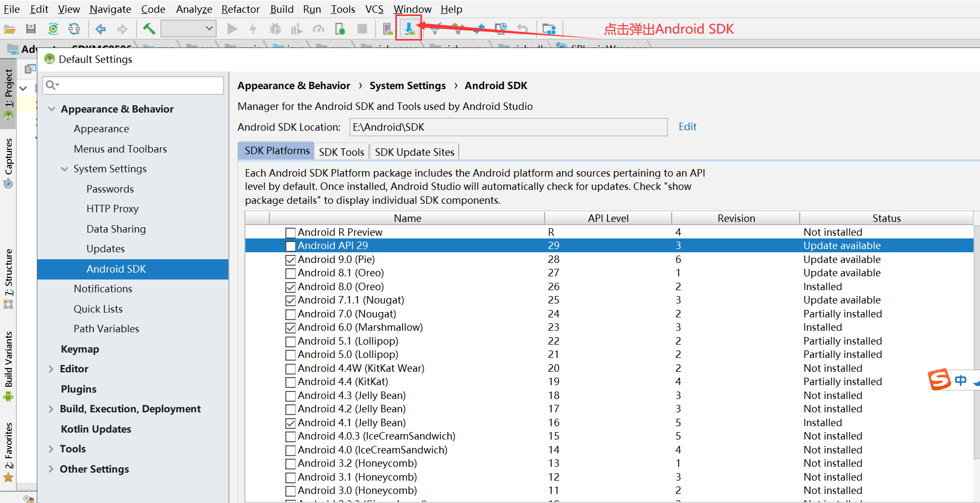The width and height of the screenshot is (980, 503).
Task: Click the Profile gauge icon
Action: click(318, 29)
